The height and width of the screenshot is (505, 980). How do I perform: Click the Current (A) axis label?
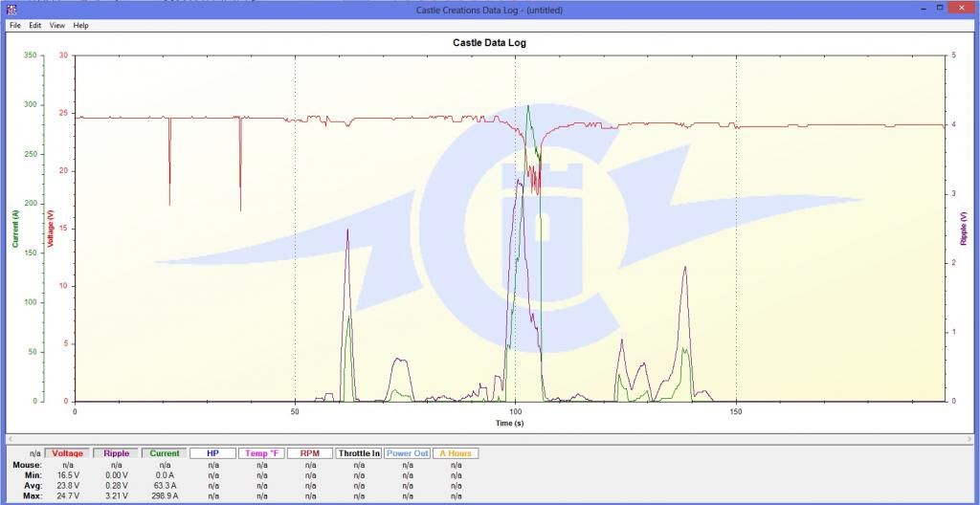pyautogui.click(x=15, y=229)
